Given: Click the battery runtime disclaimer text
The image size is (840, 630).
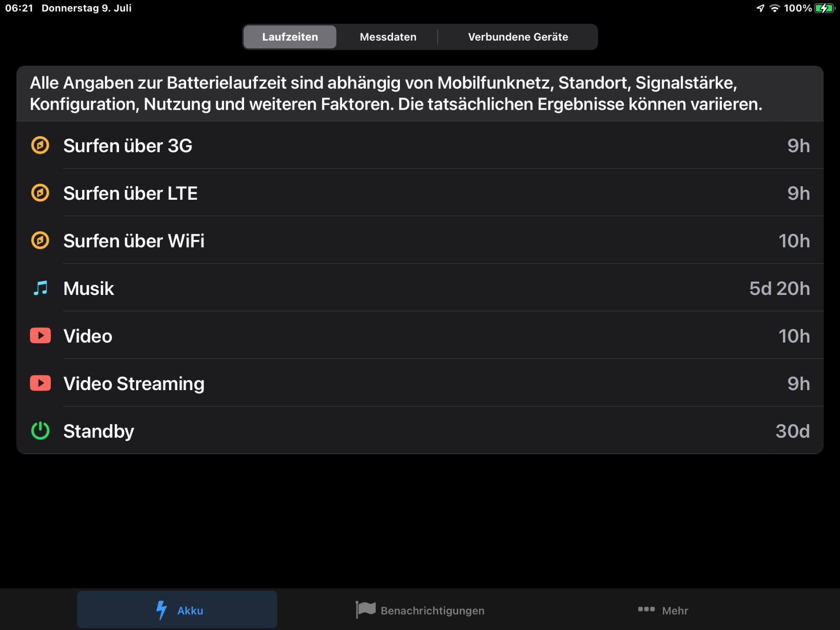Looking at the screenshot, I should [396, 93].
